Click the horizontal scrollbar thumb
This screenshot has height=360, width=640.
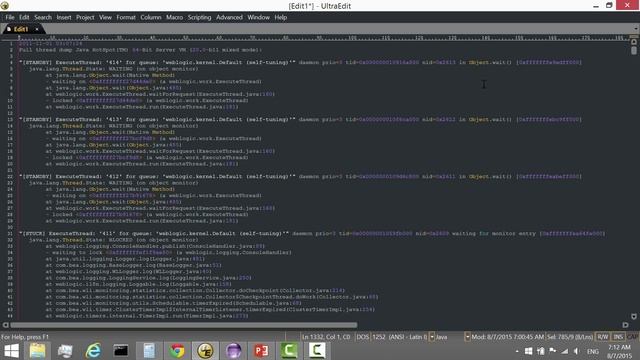pyautogui.click(x=184, y=325)
